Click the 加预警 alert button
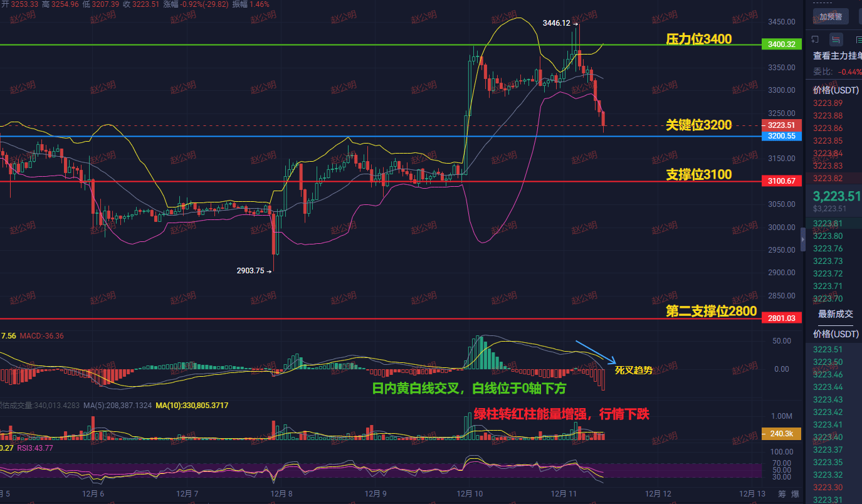862x504 pixels. click(831, 16)
